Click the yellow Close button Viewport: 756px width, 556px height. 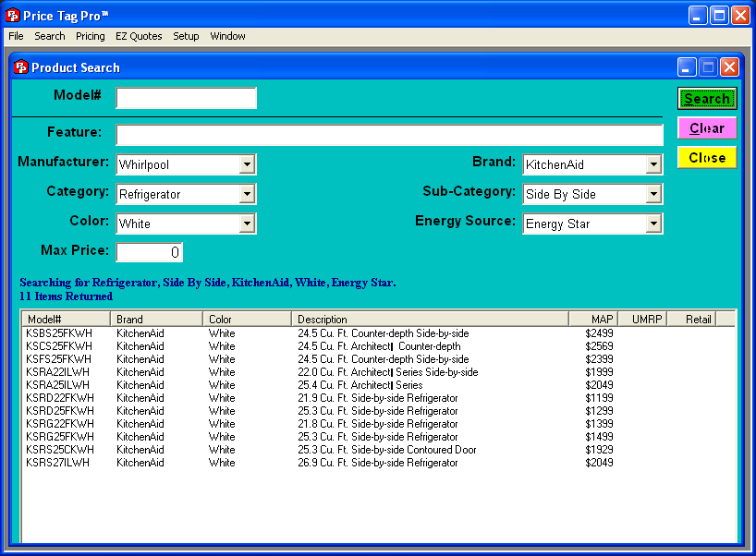coord(707,158)
